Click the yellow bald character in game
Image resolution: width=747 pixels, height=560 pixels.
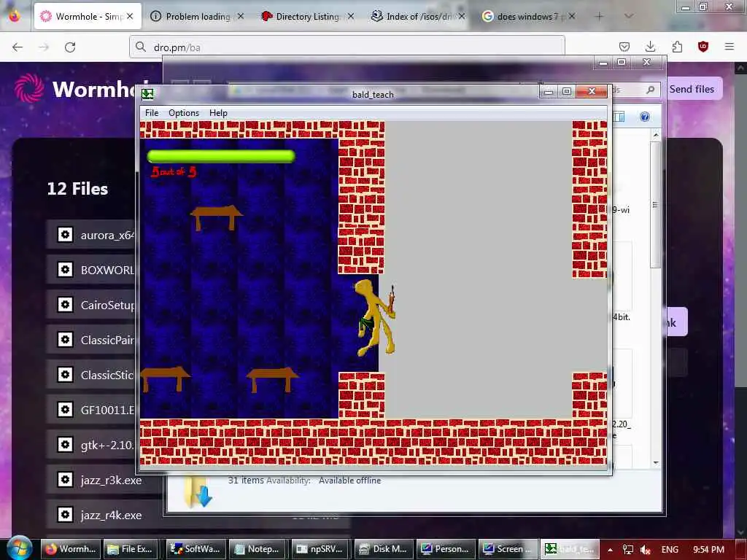pyautogui.click(x=376, y=317)
